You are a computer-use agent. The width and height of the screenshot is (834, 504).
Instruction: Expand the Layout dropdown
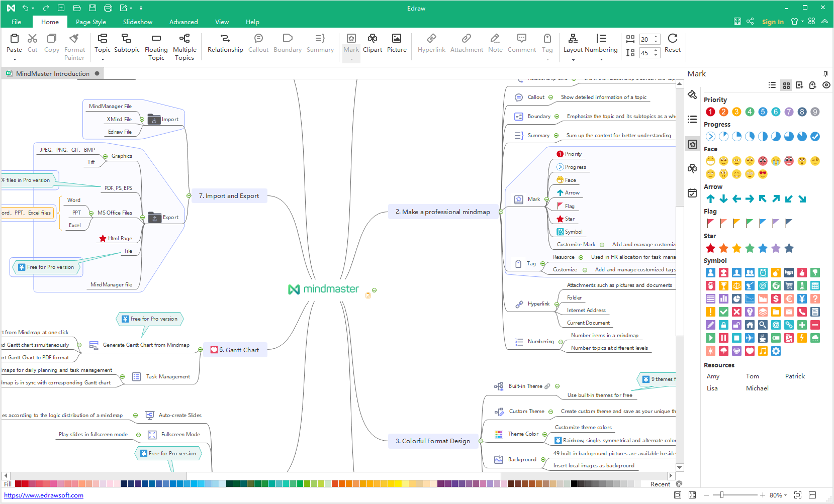tap(573, 59)
